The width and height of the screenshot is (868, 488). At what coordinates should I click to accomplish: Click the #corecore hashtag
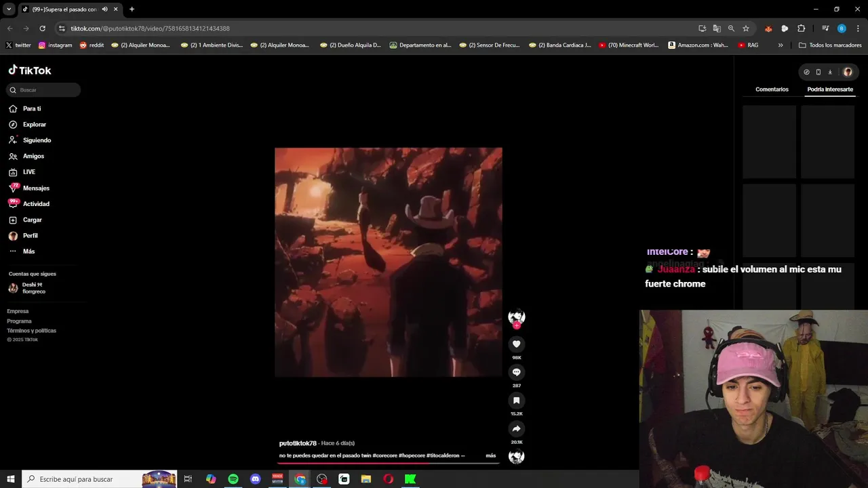tap(385, 455)
